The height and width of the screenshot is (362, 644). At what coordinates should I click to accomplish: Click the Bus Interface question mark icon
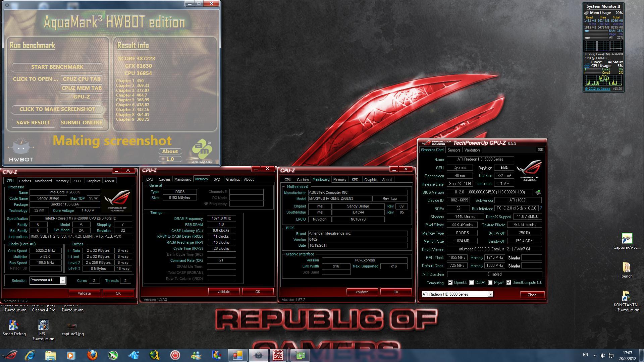tap(541, 208)
